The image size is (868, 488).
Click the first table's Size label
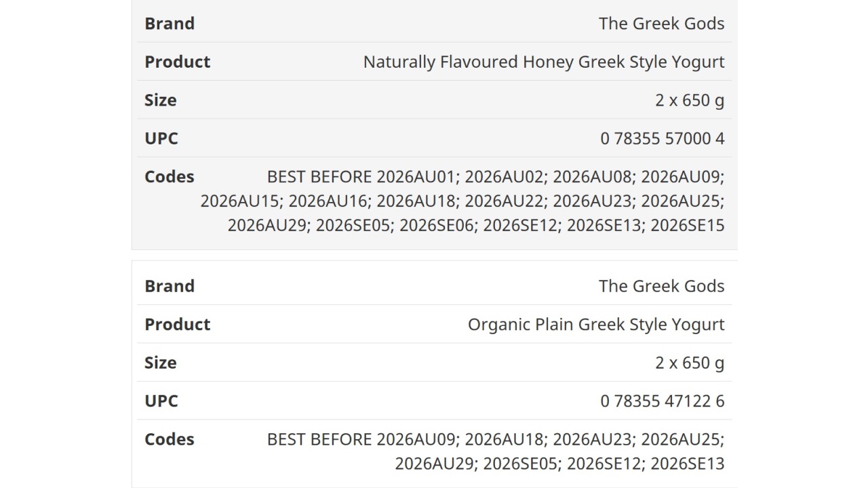point(161,100)
